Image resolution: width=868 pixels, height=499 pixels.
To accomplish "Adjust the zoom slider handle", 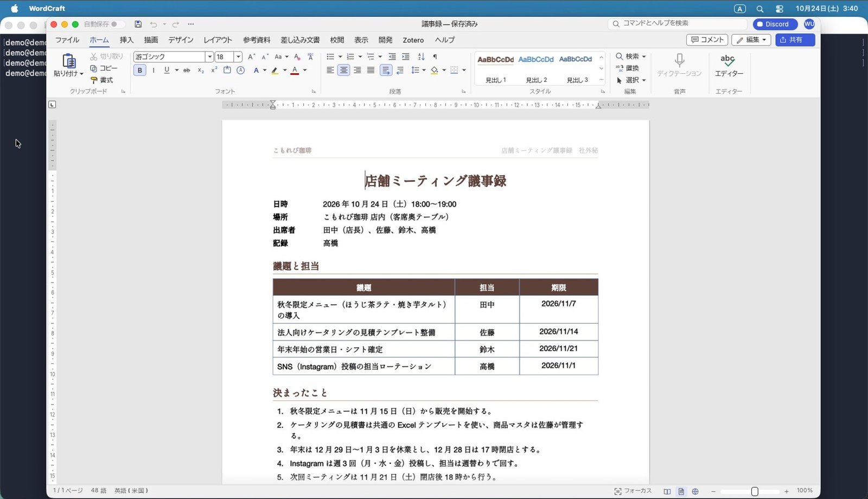I will [x=755, y=491].
